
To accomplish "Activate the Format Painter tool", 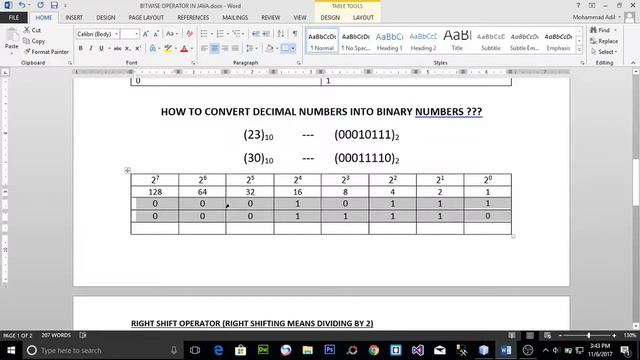I will pos(46,52).
